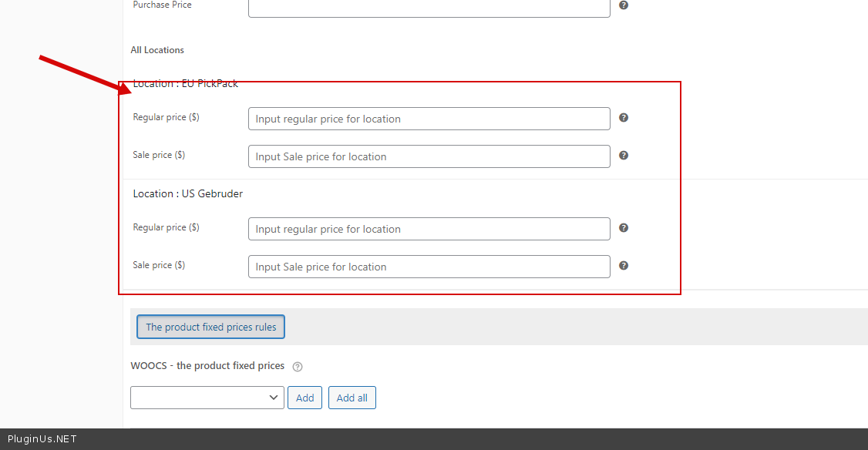Click help icon for US Gebruder sale price

pos(624,266)
